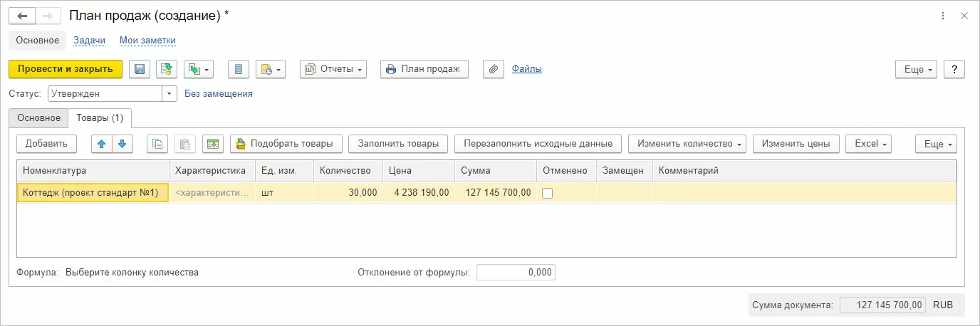Click the document list icon in toolbar
Screen dimensions: 980x326
[x=239, y=69]
